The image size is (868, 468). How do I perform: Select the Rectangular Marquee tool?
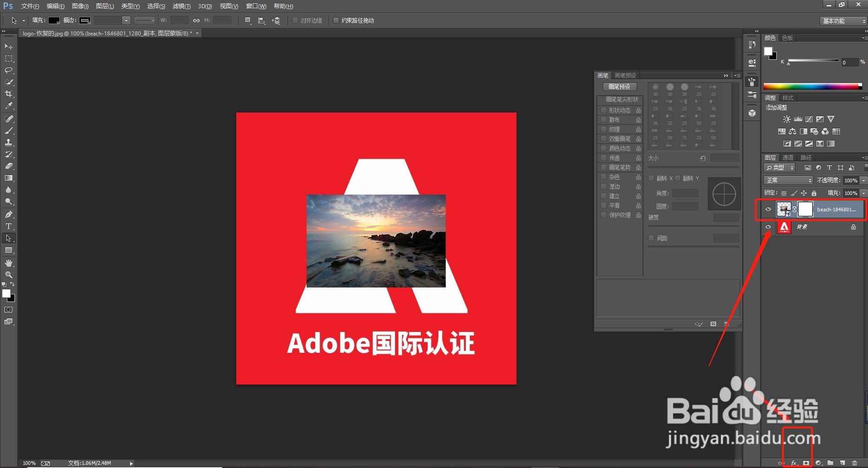(9, 58)
